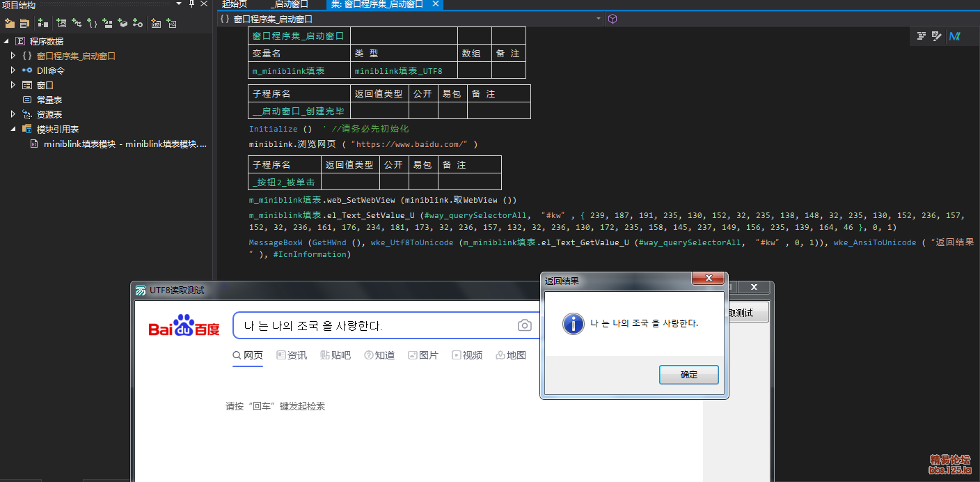Click the blue M icon in editor corner
The height and width of the screenshot is (482, 980).
point(955,36)
